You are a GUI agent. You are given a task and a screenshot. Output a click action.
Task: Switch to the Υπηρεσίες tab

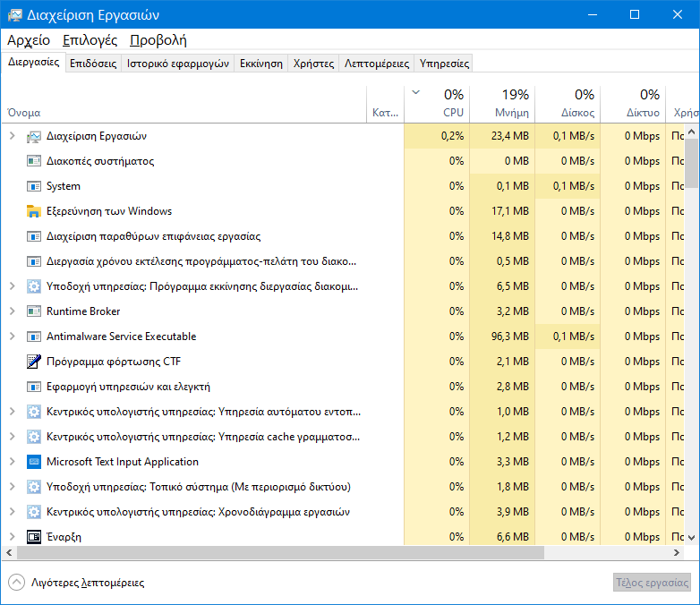coord(445,64)
